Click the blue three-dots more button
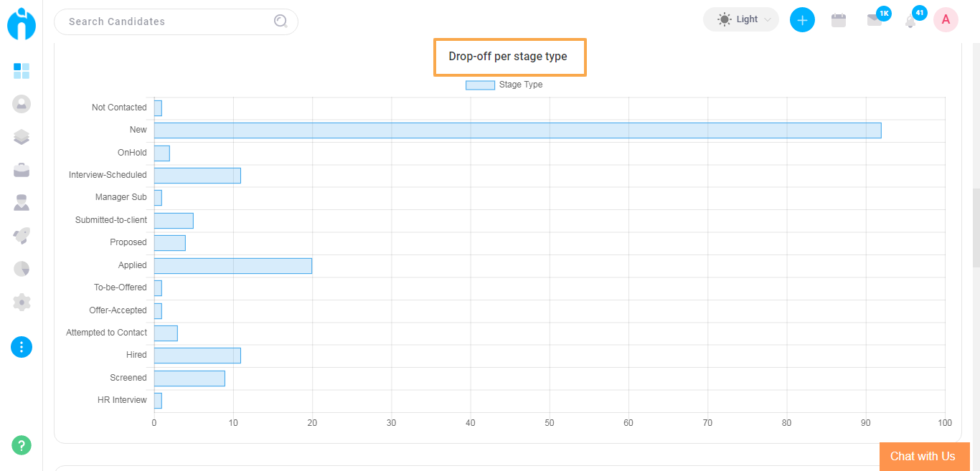The width and height of the screenshot is (980, 471). tap(22, 347)
